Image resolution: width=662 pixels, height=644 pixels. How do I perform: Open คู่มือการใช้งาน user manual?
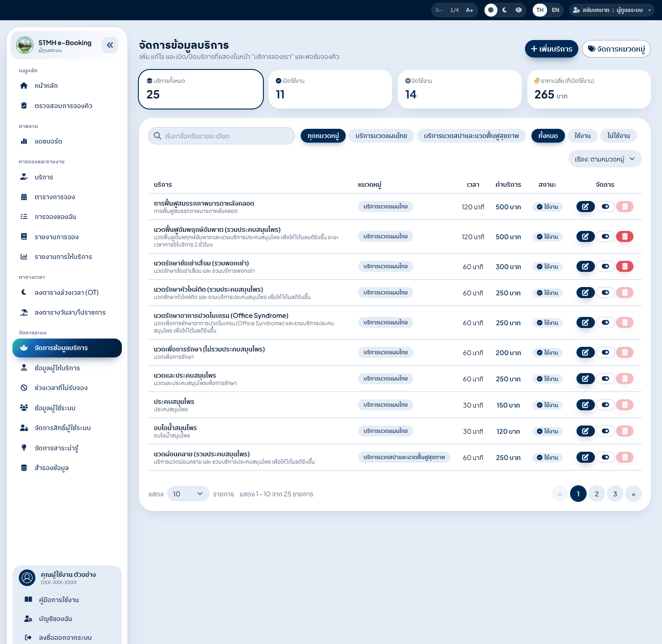point(67,599)
